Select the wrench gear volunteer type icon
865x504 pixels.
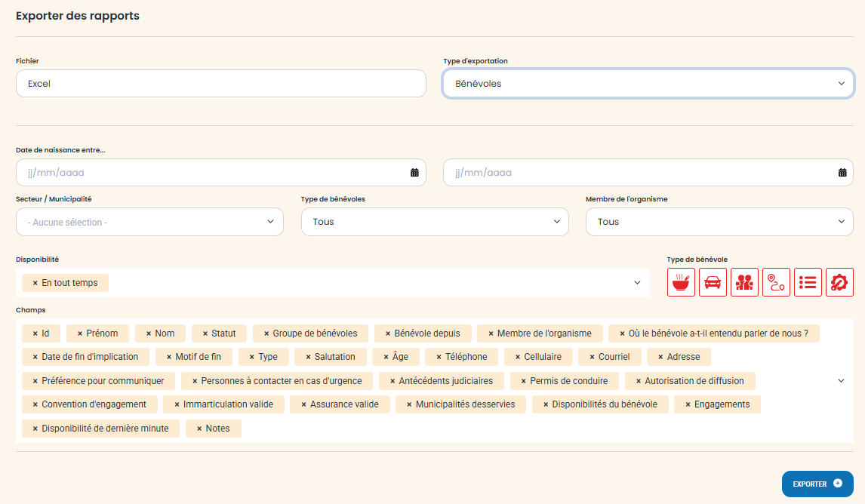point(839,282)
